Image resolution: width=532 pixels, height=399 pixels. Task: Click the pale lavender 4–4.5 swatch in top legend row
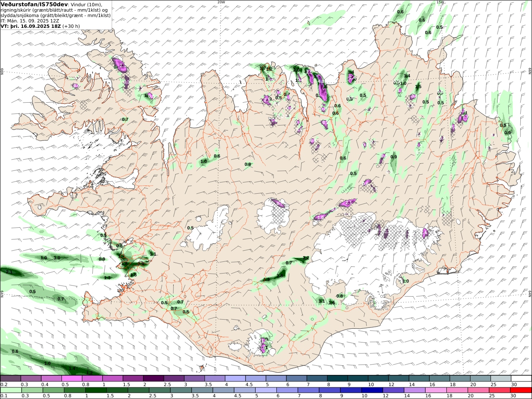coord(235,379)
